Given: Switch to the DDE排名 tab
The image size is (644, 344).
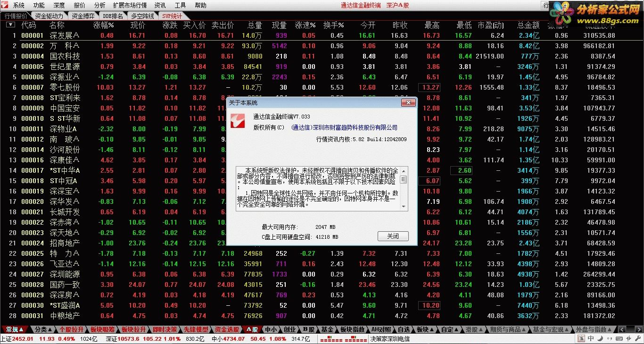Looking at the screenshot, I should (113, 16).
